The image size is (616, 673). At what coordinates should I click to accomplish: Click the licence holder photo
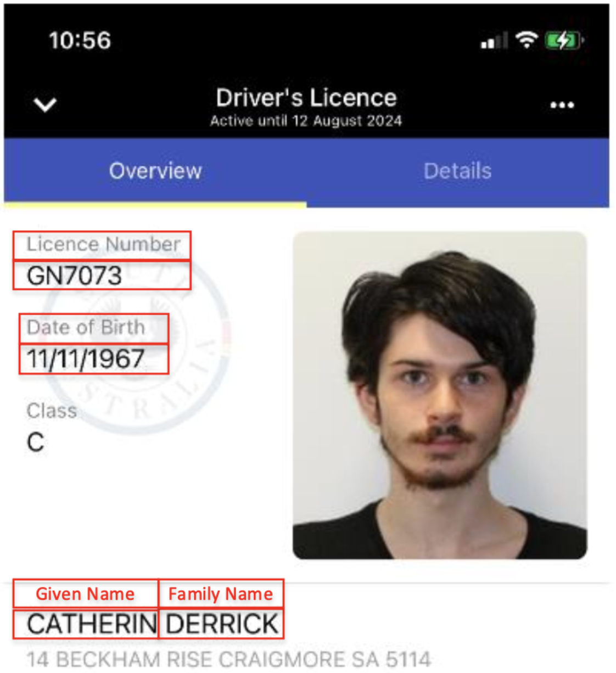coord(440,395)
